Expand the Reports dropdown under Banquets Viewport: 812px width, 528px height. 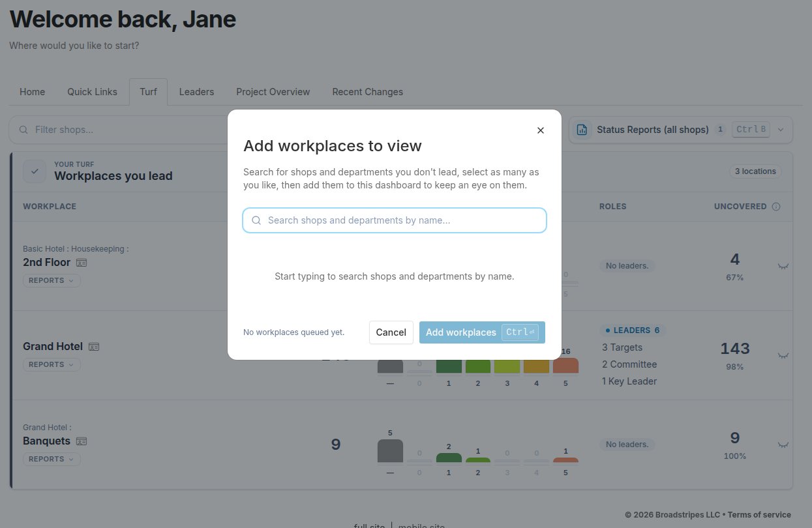52,459
